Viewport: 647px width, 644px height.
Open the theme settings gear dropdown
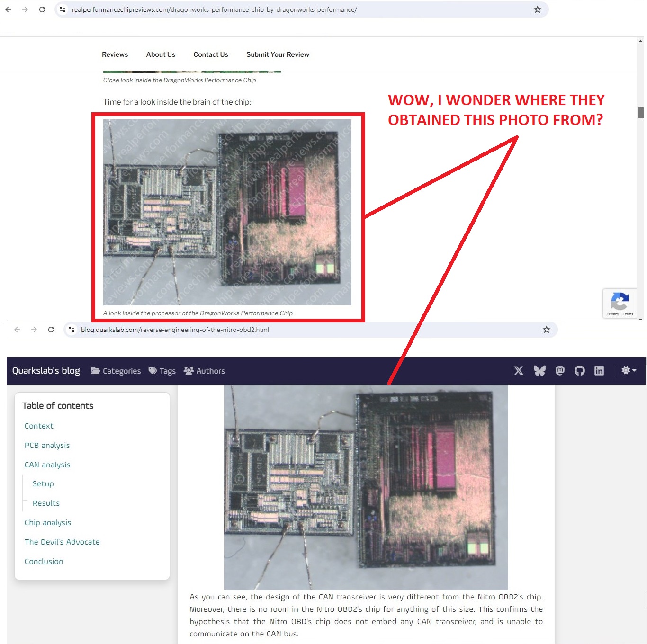[629, 370]
